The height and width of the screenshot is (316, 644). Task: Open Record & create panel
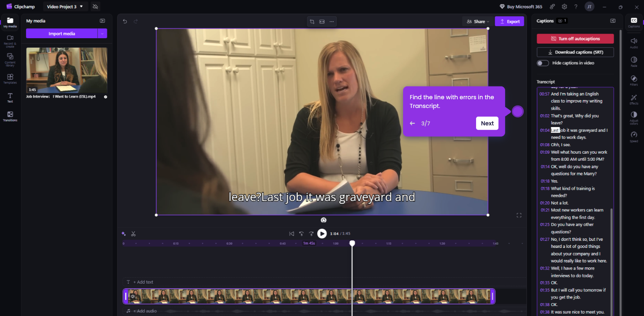pyautogui.click(x=10, y=42)
